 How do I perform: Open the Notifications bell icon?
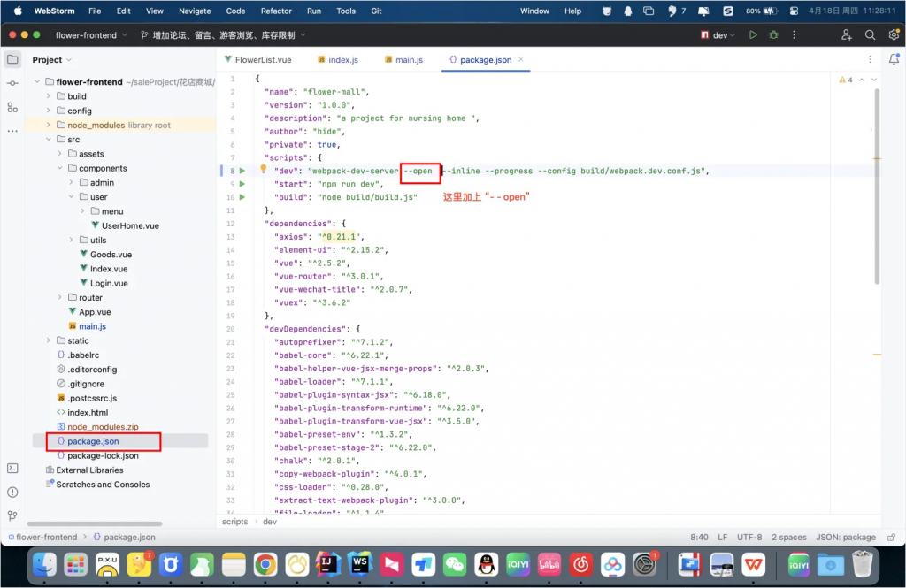point(893,59)
